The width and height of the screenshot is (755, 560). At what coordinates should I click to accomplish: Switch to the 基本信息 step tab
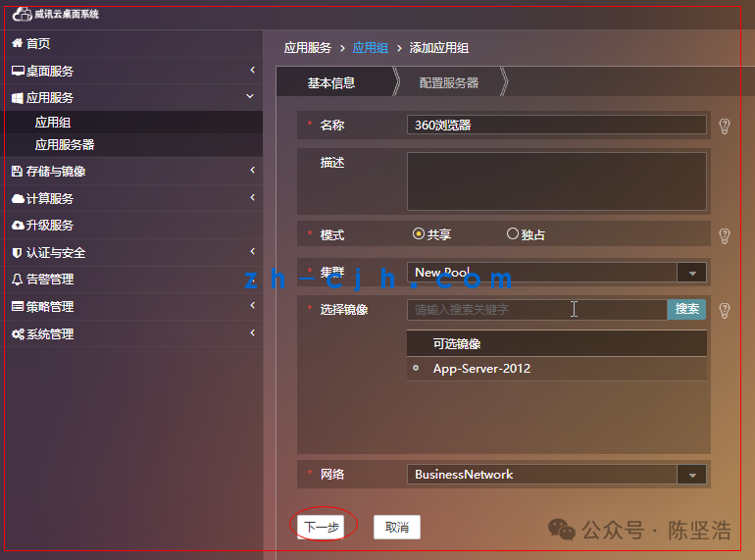click(x=331, y=83)
